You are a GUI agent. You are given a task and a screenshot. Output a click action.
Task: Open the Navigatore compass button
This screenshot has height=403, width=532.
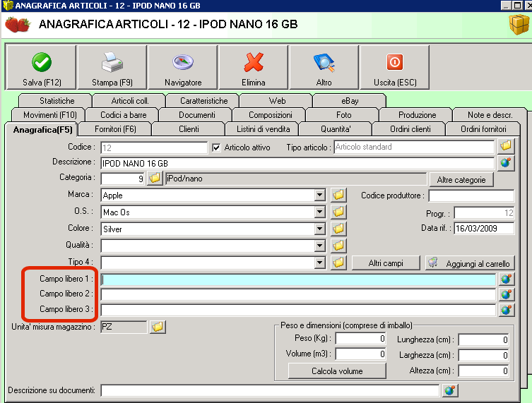pyautogui.click(x=183, y=68)
